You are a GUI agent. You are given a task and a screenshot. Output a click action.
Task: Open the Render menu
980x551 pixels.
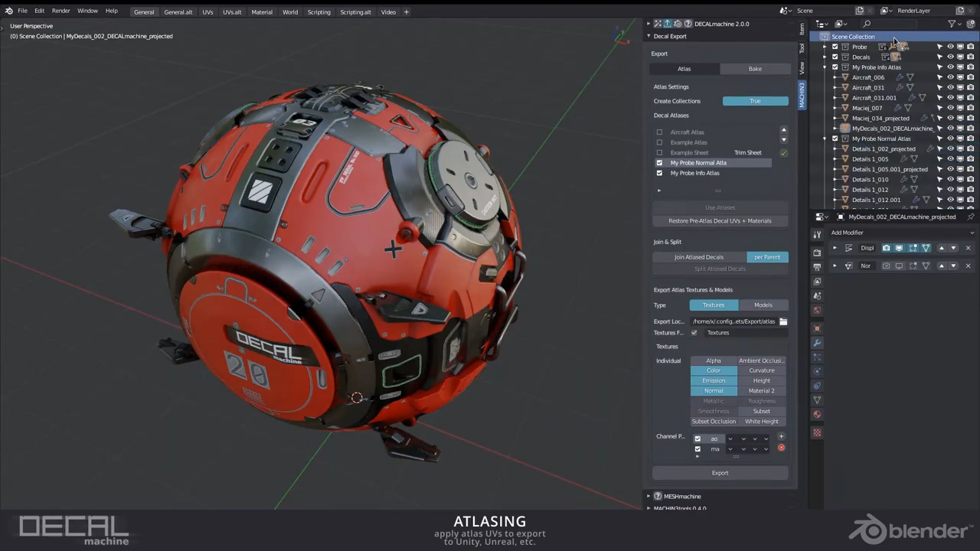point(60,11)
